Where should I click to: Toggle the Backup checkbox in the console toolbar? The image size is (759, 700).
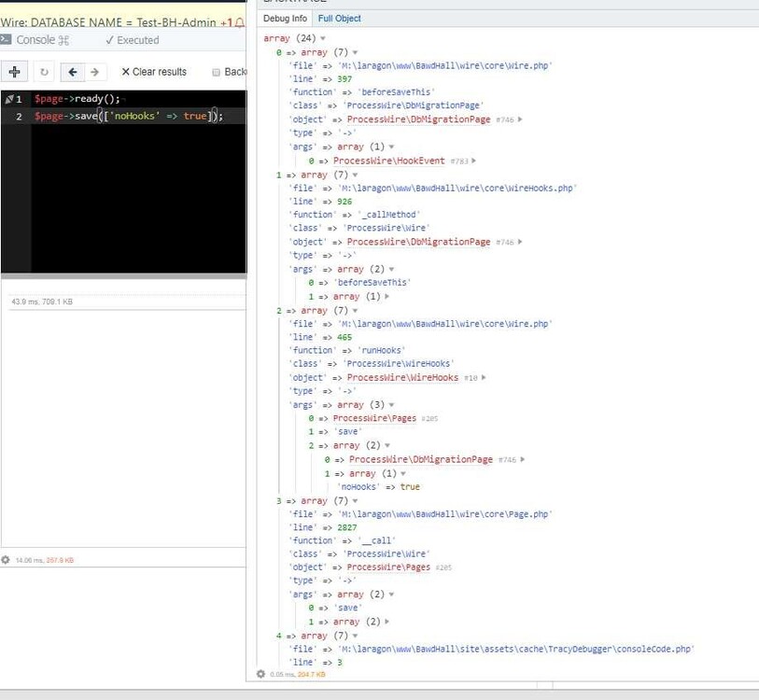pos(217,72)
